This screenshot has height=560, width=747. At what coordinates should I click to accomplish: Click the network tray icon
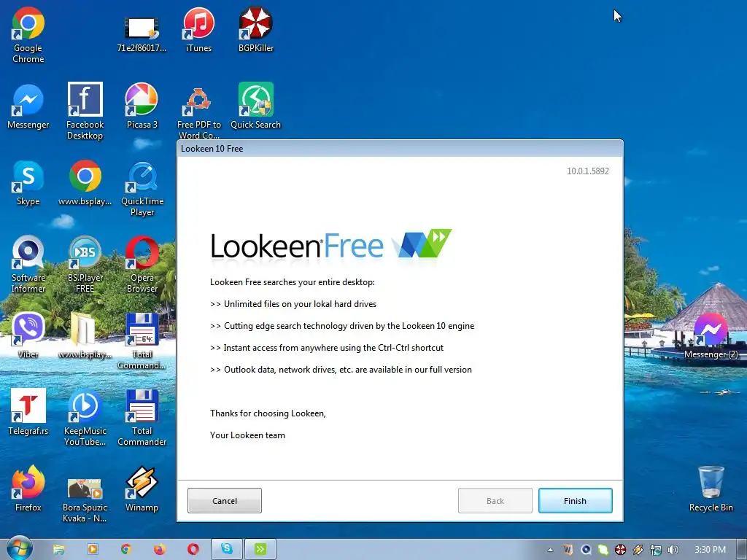pos(656,550)
